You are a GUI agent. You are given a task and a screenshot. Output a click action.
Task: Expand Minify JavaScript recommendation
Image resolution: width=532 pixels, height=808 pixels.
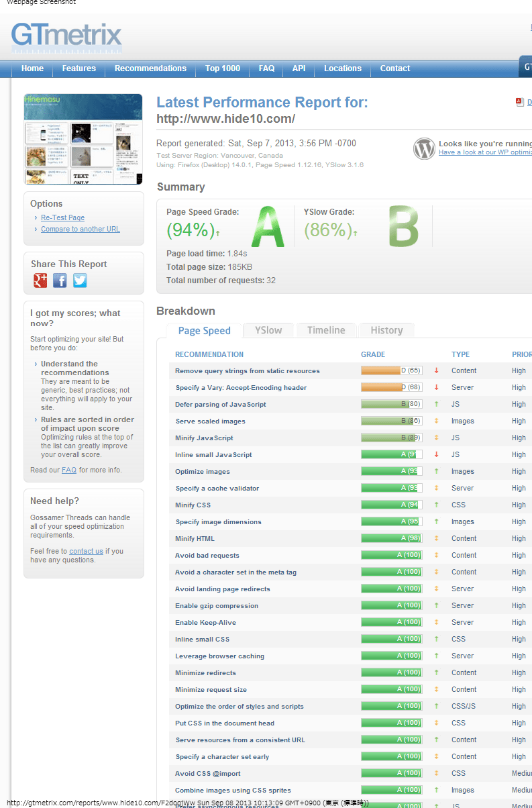[x=204, y=438]
